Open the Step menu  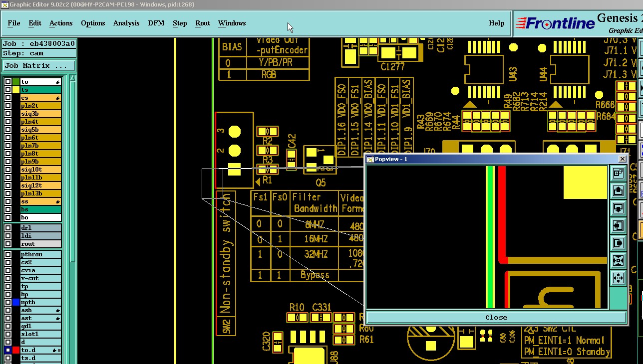(x=180, y=23)
